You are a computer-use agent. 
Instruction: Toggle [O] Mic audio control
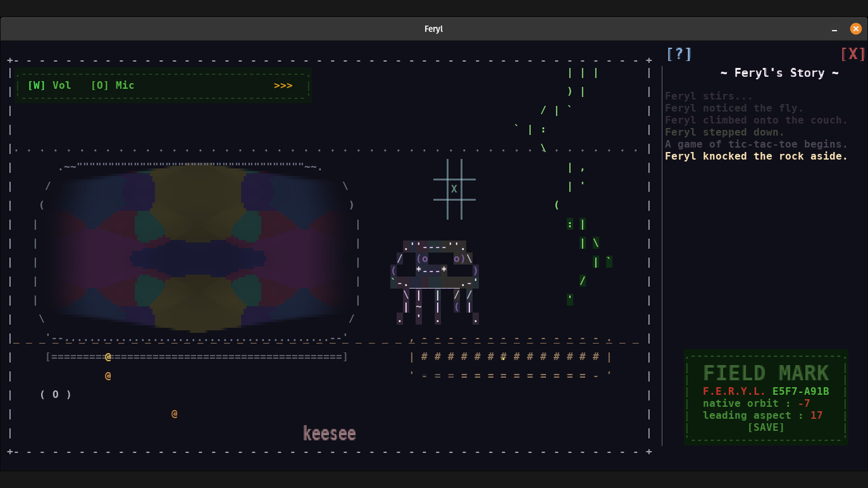[x=112, y=85]
